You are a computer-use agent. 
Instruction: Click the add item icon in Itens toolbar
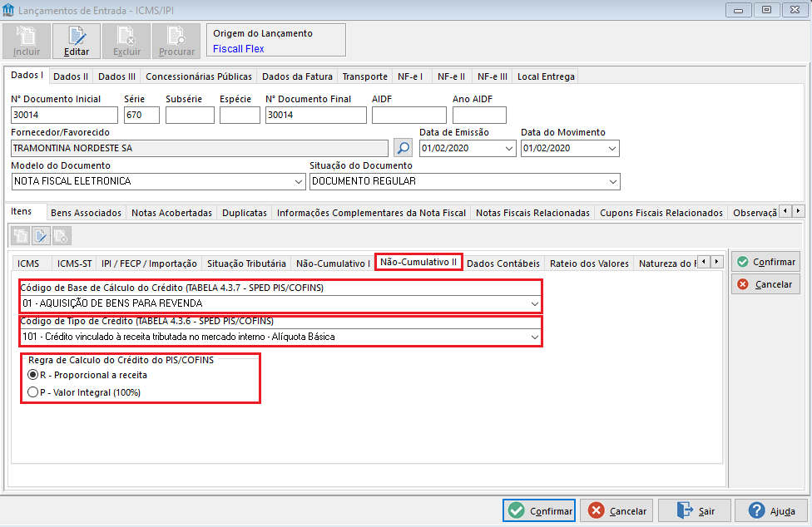pyautogui.click(x=21, y=236)
